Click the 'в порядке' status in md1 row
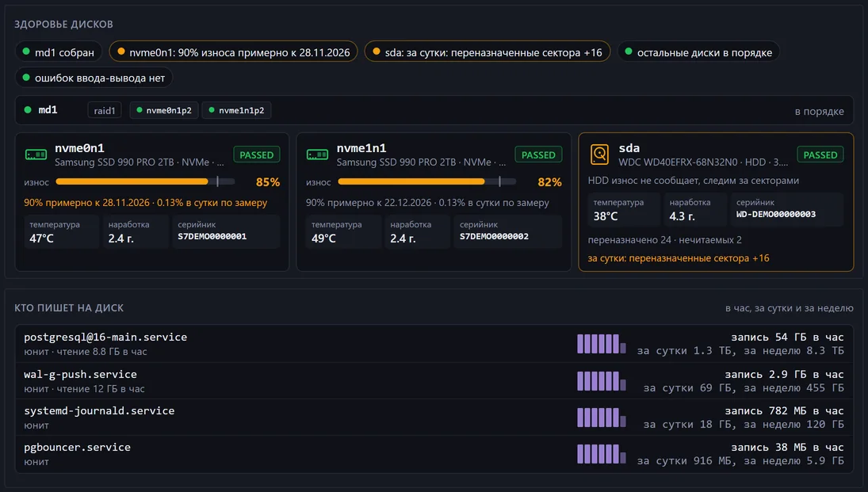The height and width of the screenshot is (492, 868). (x=820, y=111)
